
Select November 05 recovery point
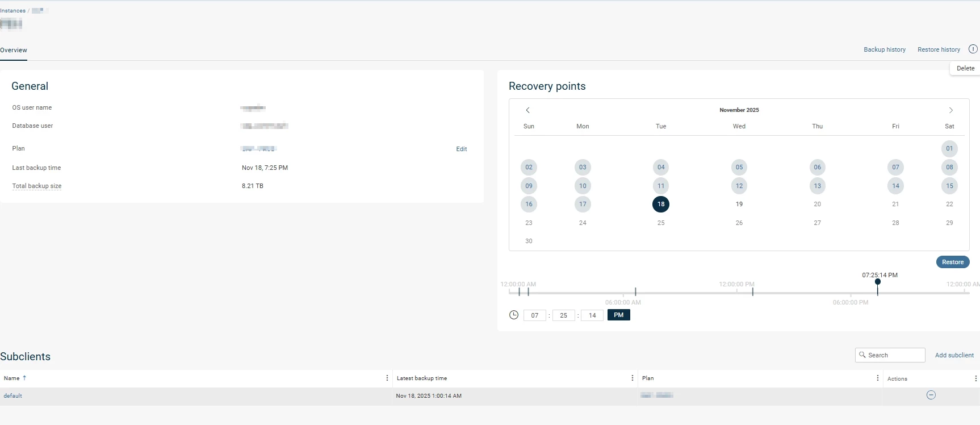(739, 167)
